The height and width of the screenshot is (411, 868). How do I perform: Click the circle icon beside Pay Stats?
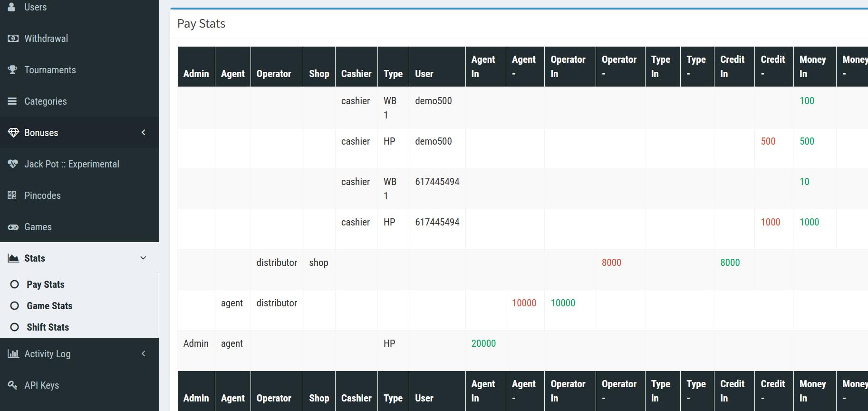tap(15, 284)
